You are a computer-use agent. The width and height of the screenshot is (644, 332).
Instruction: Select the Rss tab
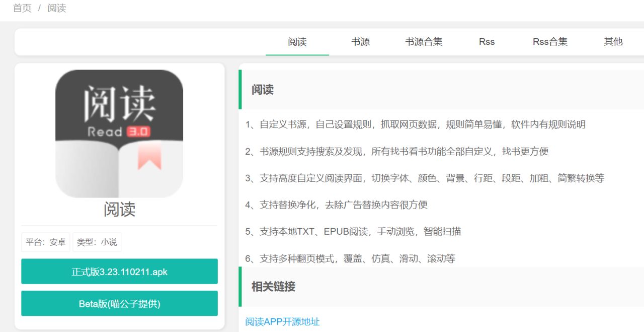pos(487,42)
